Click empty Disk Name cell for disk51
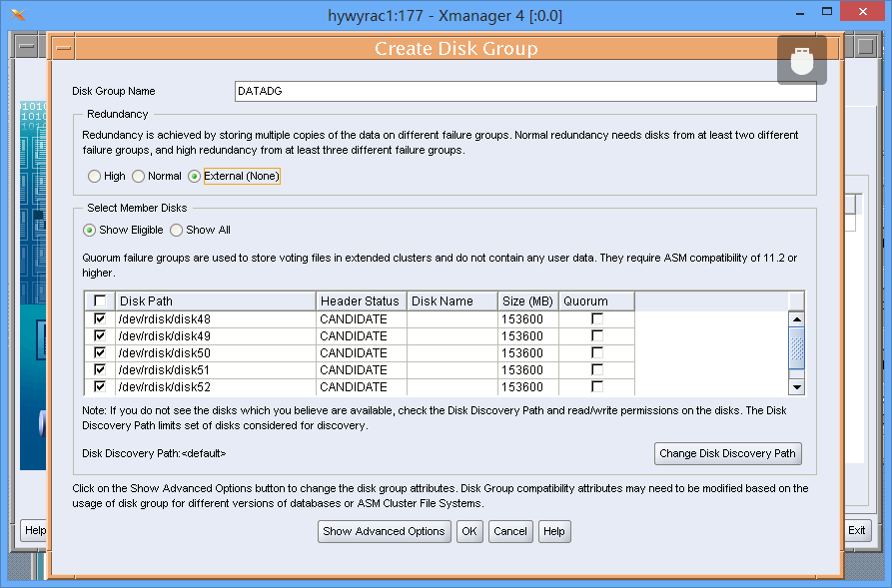 point(452,370)
